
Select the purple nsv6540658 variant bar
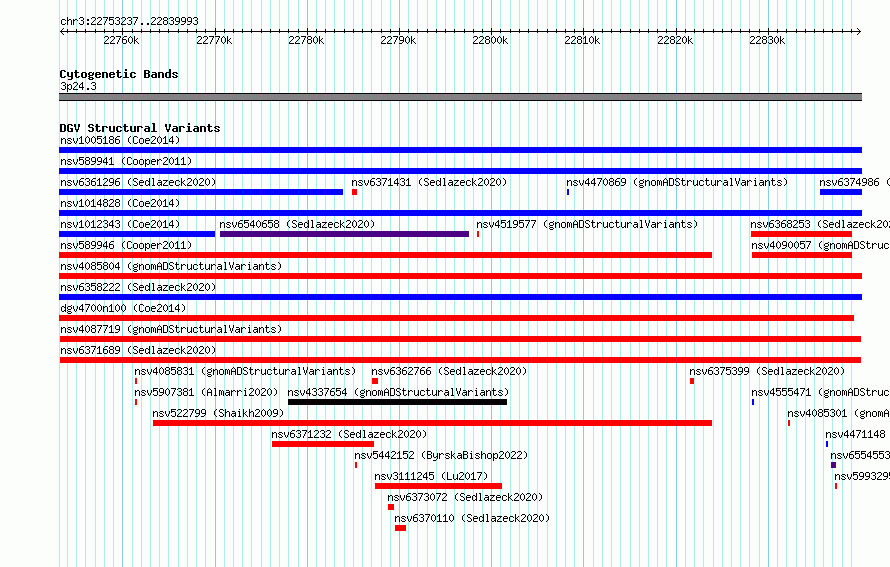tap(344, 234)
